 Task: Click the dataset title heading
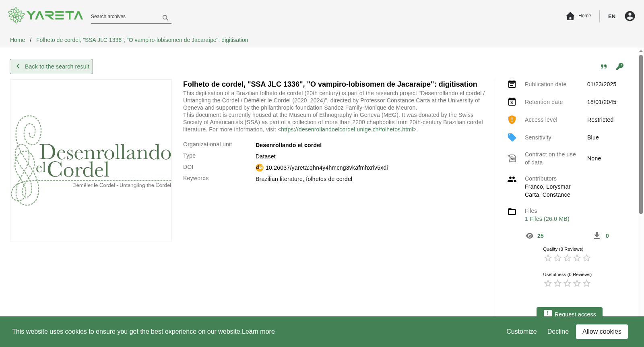330,84
